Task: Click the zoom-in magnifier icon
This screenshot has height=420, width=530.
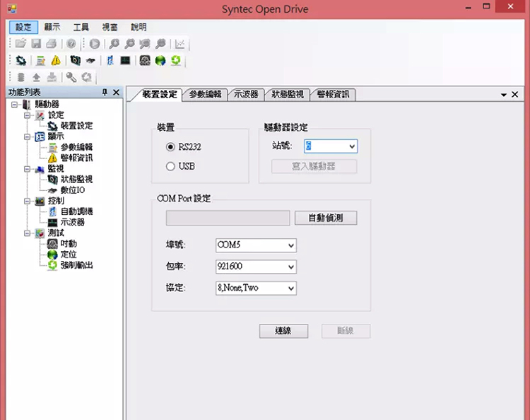Action: tap(114, 44)
